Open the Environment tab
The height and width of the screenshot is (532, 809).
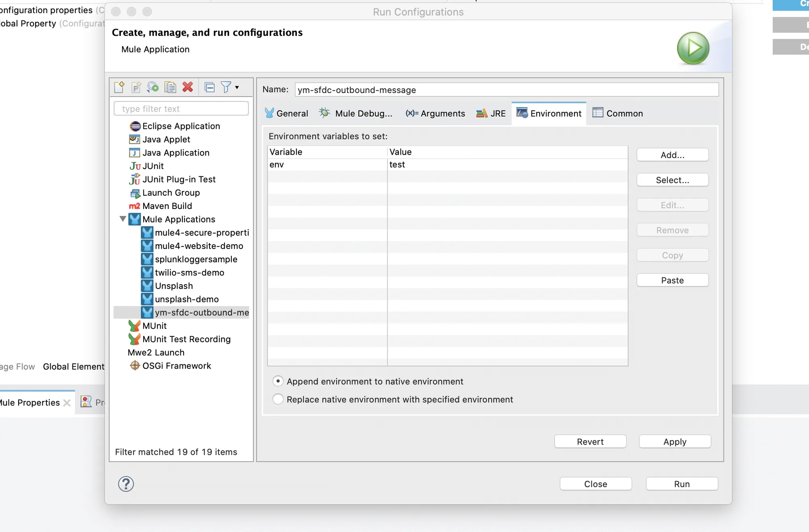[x=549, y=114]
